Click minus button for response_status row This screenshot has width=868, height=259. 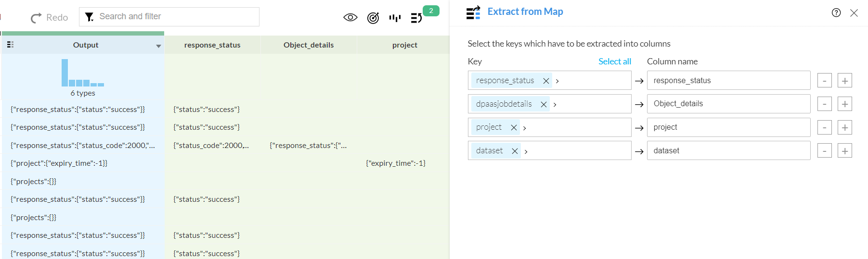point(824,81)
